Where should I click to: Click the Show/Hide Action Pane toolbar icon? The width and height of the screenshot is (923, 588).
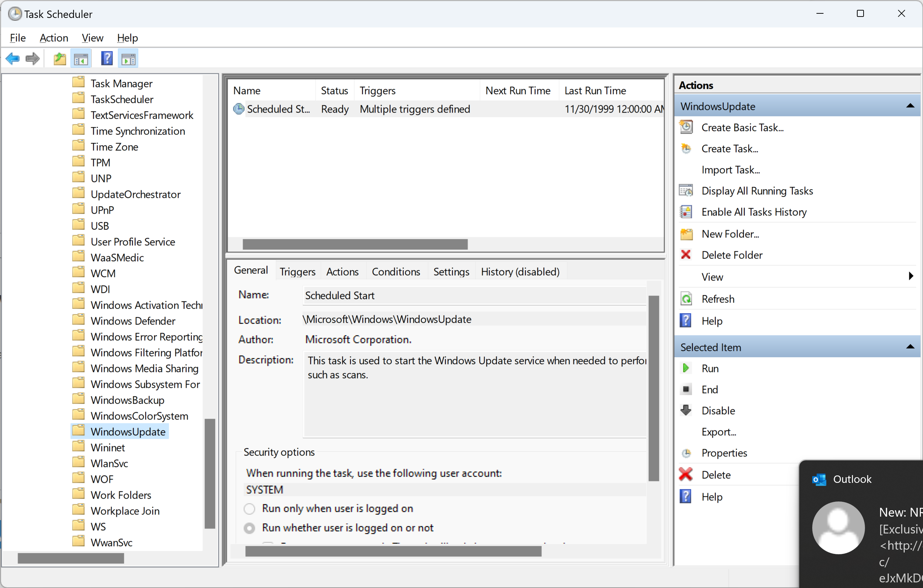click(x=128, y=59)
